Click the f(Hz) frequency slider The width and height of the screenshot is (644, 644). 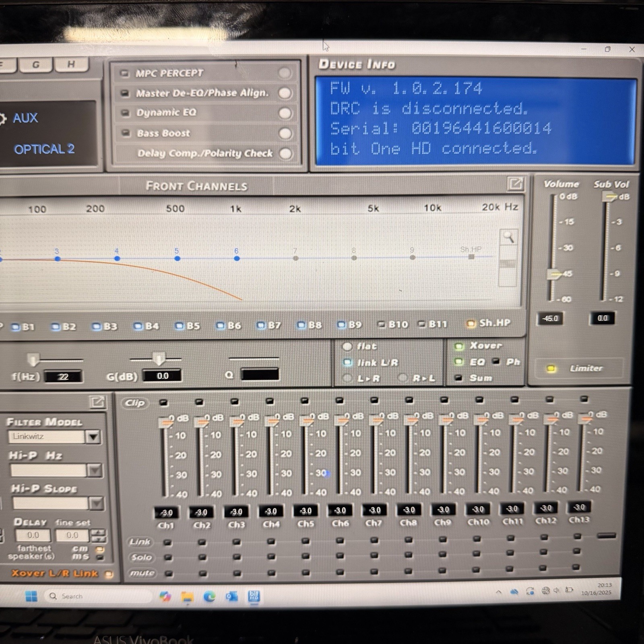(x=33, y=359)
